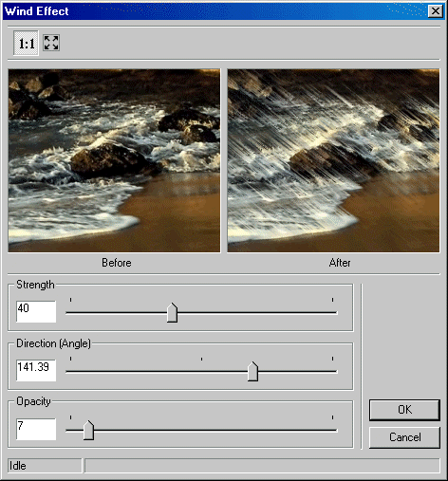The width and height of the screenshot is (448, 481).
Task: Close the Wind Effect dialog
Action: click(x=436, y=11)
